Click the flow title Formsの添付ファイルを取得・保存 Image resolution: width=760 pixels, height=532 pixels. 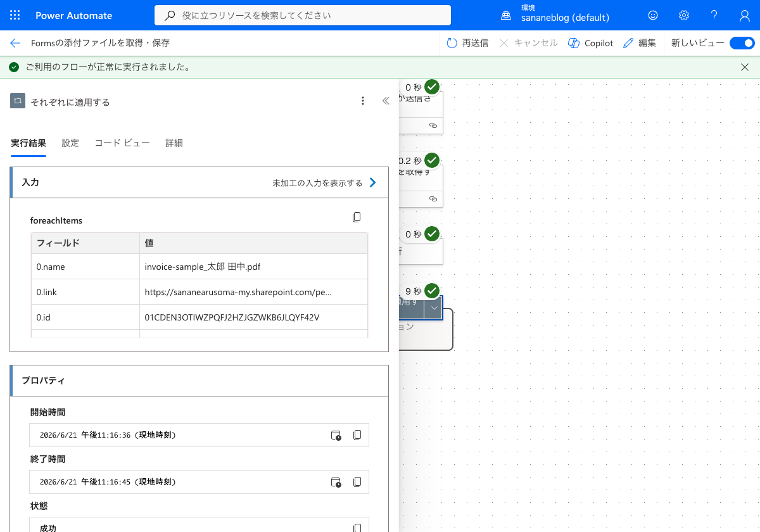100,43
